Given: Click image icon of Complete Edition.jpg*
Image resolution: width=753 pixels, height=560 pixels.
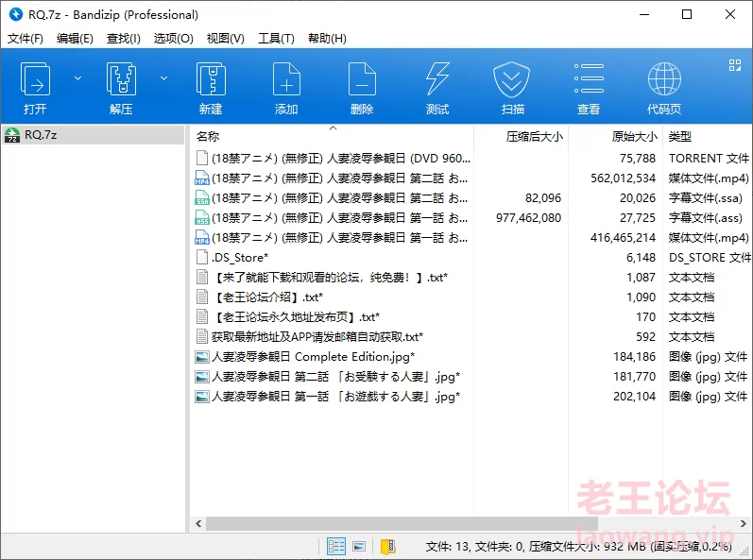Looking at the screenshot, I should (x=202, y=357).
